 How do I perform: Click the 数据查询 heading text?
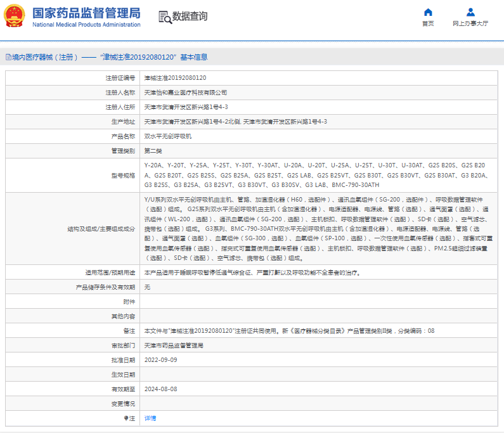[190, 16]
